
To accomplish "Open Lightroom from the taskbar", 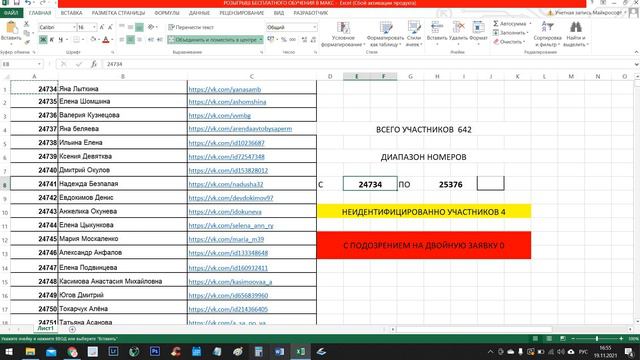I will pyautogui.click(x=113, y=351).
